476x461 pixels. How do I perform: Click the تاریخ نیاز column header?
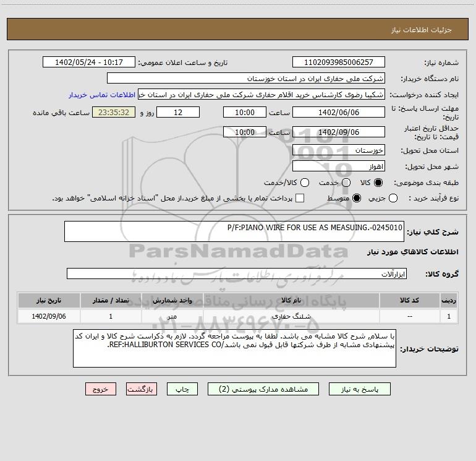(x=49, y=301)
